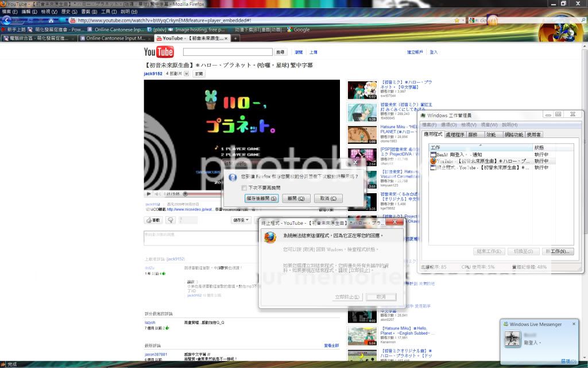Click 選項 link in Messenger popup

click(568, 361)
